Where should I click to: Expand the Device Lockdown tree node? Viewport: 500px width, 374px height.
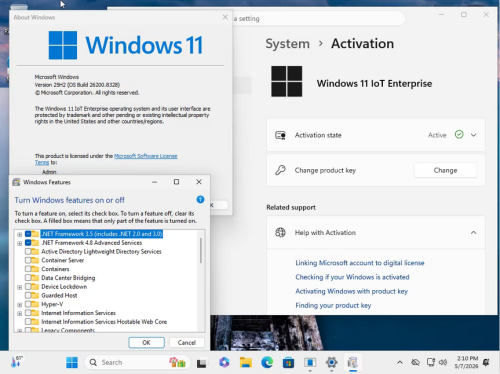[x=20, y=287]
